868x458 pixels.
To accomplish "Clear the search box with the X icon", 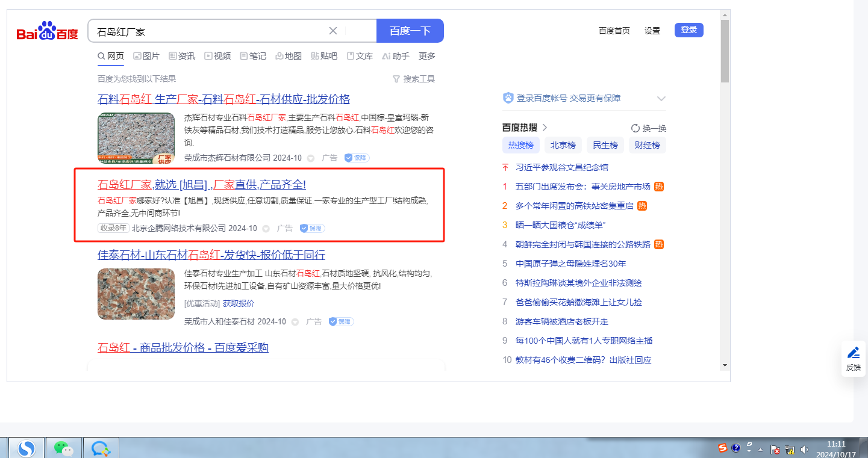I will (x=333, y=31).
